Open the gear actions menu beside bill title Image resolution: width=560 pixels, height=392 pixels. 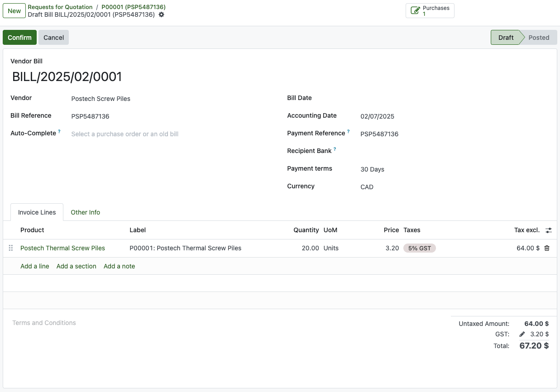162,15
